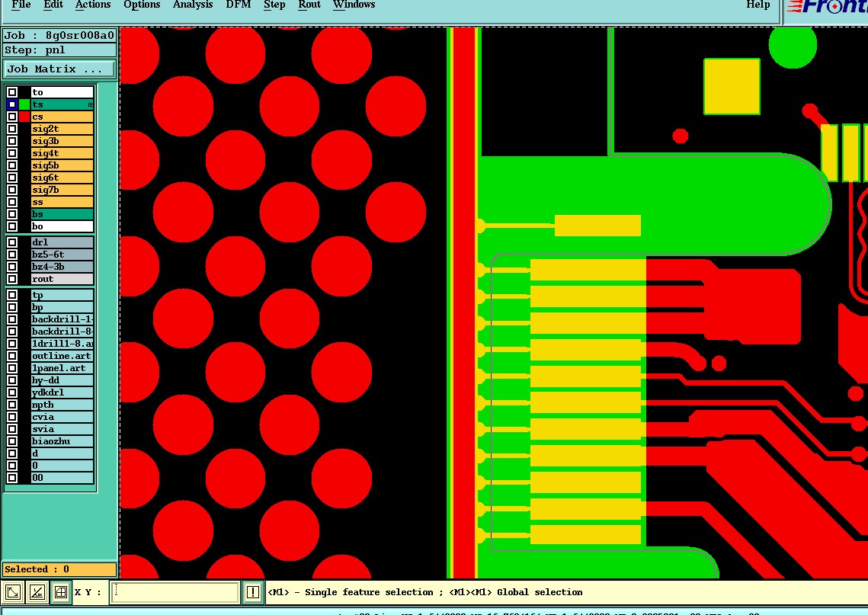Toggle checkbox for layer sig5b

pos(12,165)
